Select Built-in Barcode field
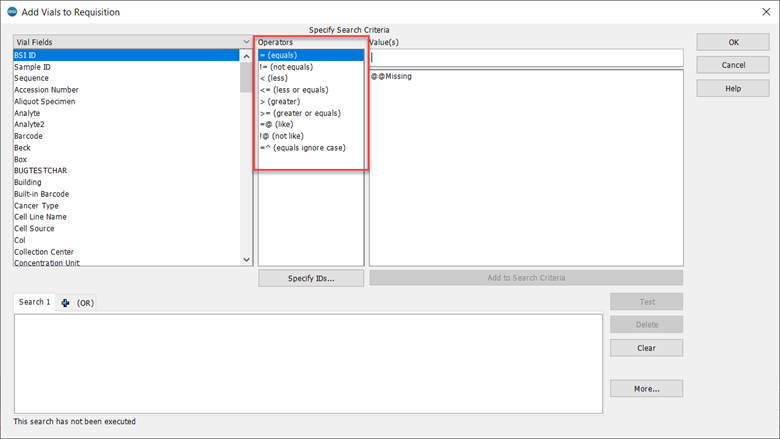This screenshot has width=780, height=439. pos(126,194)
